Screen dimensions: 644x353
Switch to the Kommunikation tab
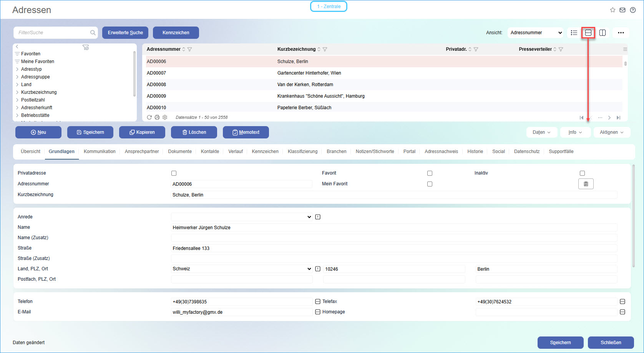pos(100,152)
